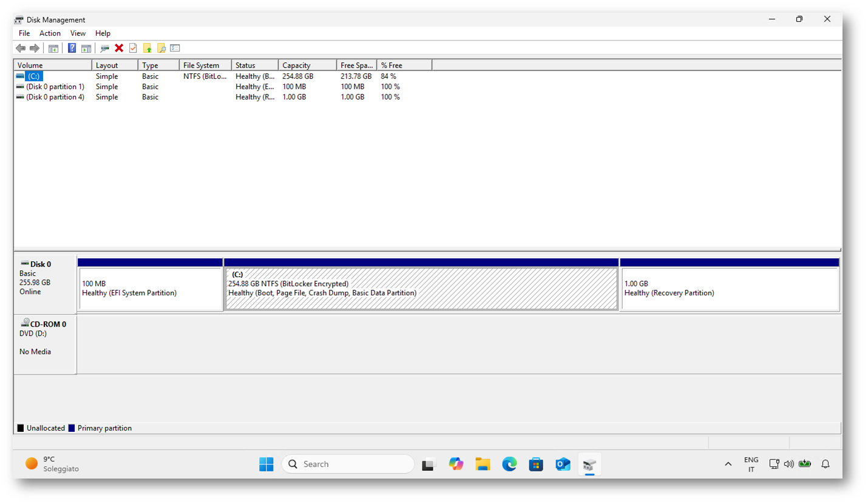This screenshot has width=868, height=504.
Task: Show or hide the Console Tree pane
Action: (53, 49)
